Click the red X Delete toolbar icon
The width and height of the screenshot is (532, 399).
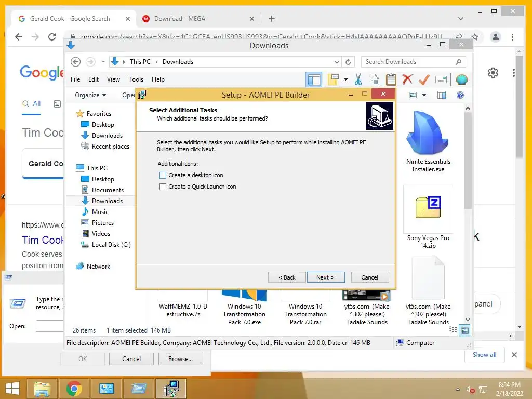[407, 79]
